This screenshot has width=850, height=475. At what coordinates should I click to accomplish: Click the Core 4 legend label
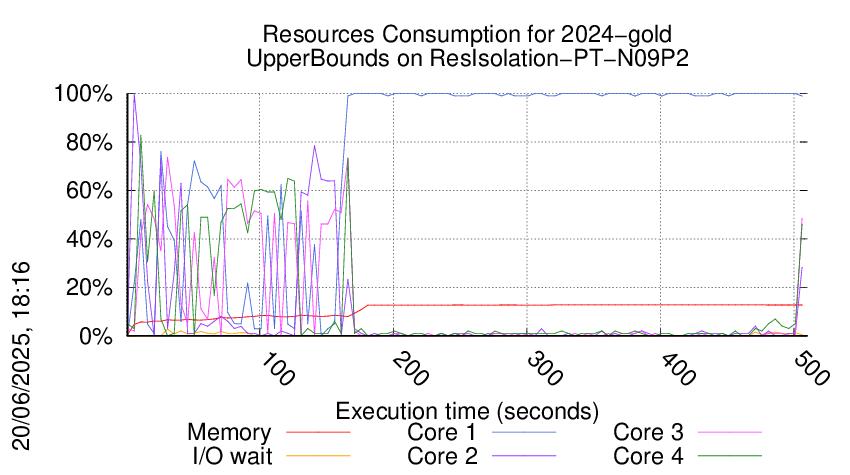click(x=648, y=456)
